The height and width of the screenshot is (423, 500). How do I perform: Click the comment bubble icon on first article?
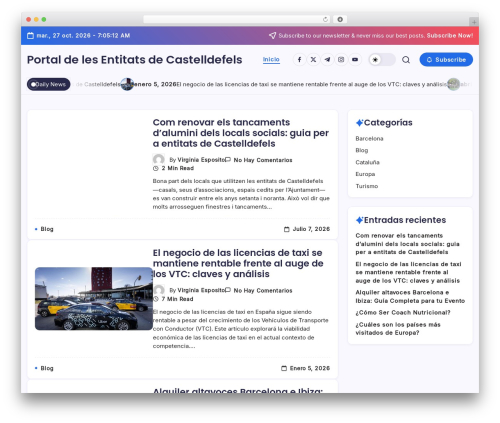point(228,160)
